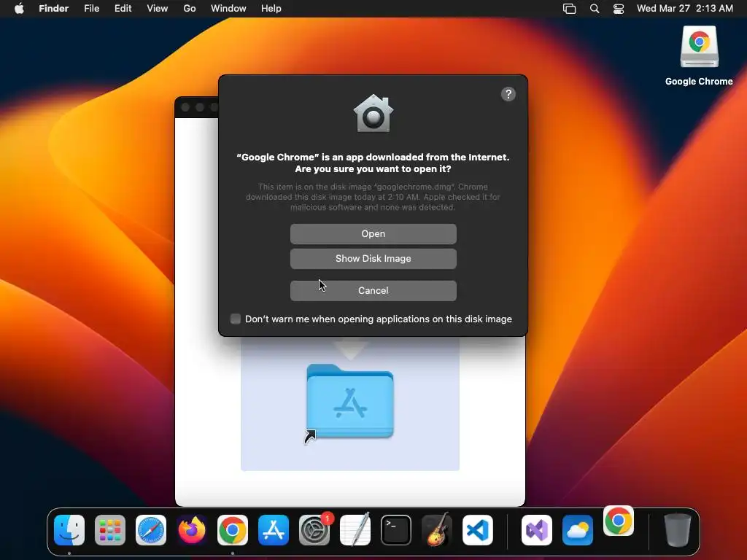Open the Trash in the Dock
Viewport: 747px width, 560px height.
(678, 530)
